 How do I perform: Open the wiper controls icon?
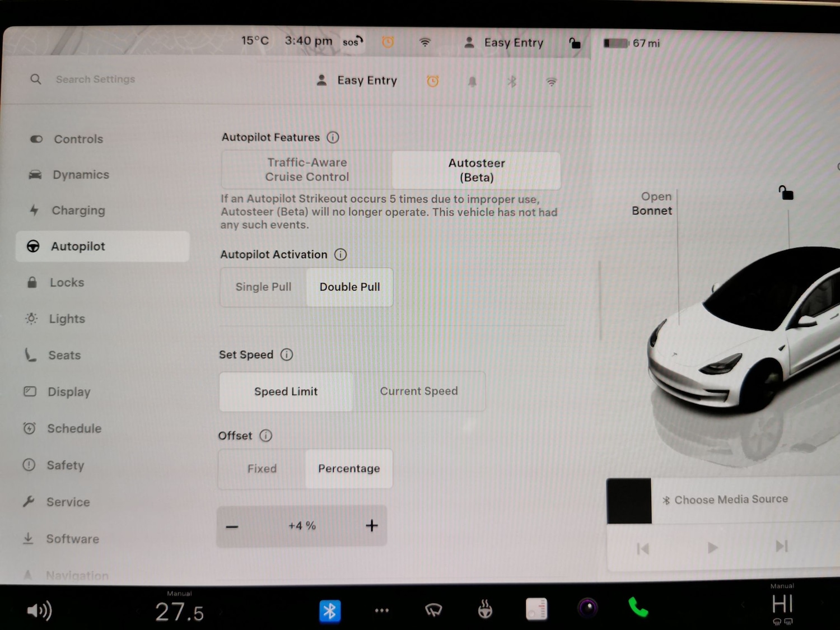(434, 610)
